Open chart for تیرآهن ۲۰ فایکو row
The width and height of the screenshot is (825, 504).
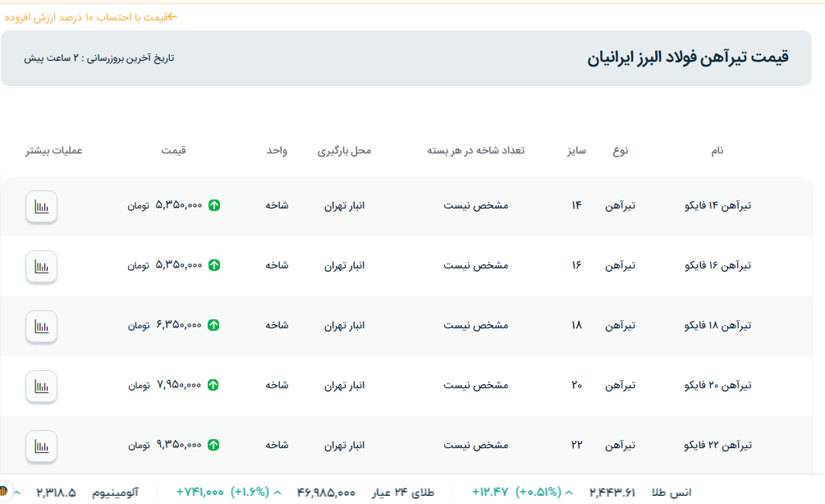pos(41,387)
